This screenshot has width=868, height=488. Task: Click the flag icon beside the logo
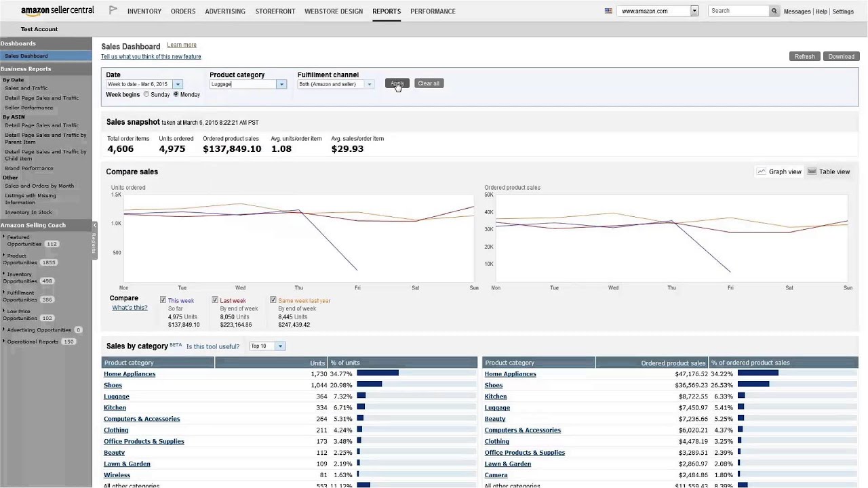point(113,11)
